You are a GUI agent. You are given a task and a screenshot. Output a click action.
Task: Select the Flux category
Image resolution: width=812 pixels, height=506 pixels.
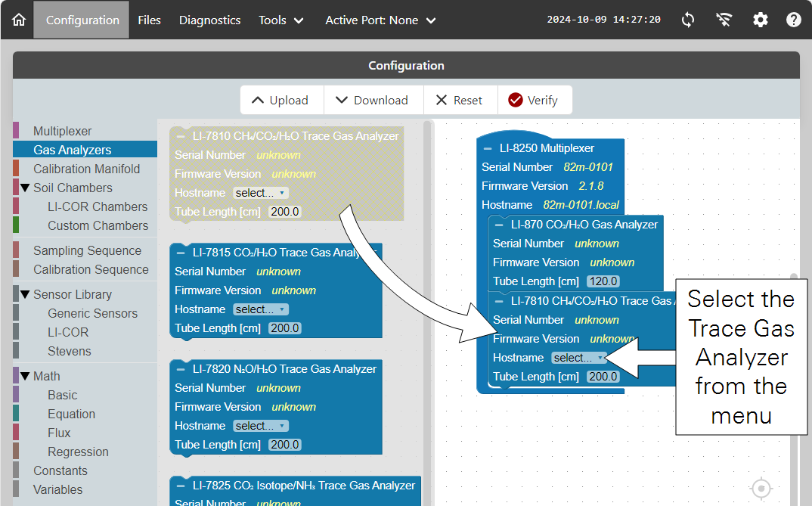pyautogui.click(x=59, y=433)
